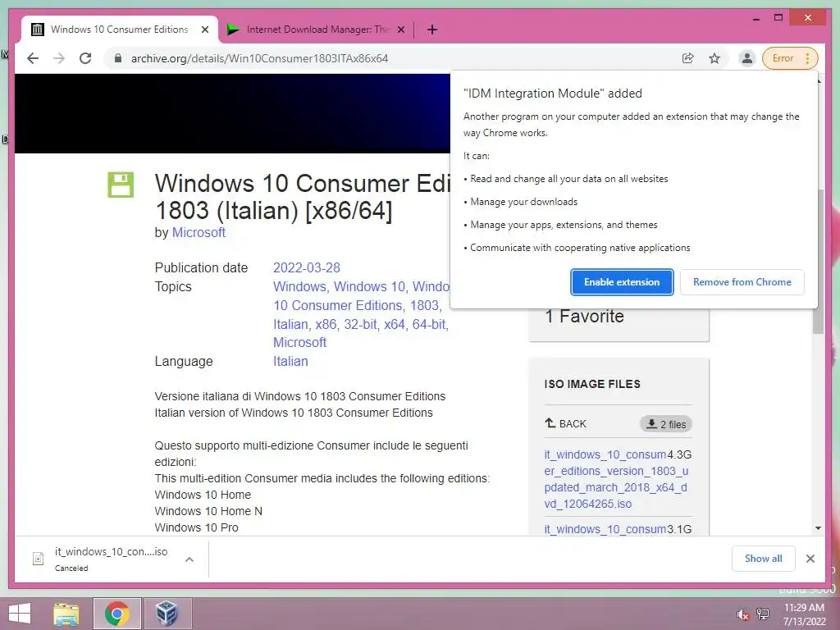Open the 1803 topic link
This screenshot has height=630, width=840.
pyautogui.click(x=424, y=305)
